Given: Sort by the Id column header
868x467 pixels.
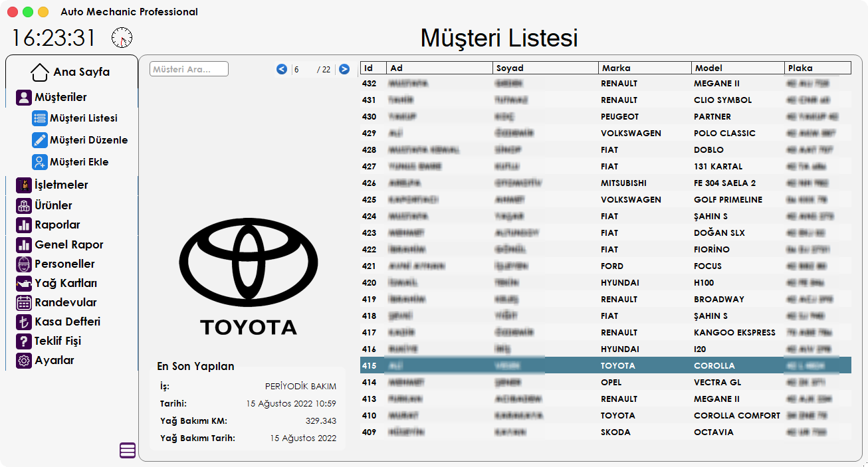Looking at the screenshot, I should tap(373, 68).
